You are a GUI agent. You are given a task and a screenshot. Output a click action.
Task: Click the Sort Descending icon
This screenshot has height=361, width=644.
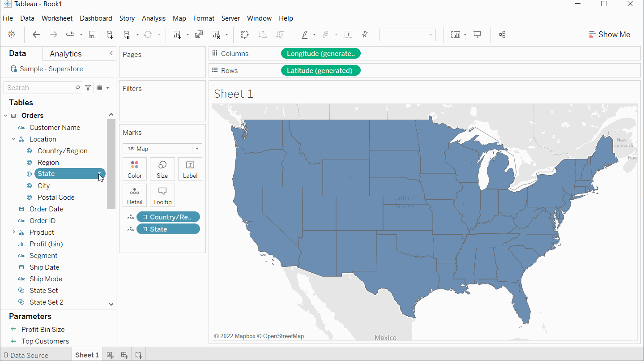(280, 34)
